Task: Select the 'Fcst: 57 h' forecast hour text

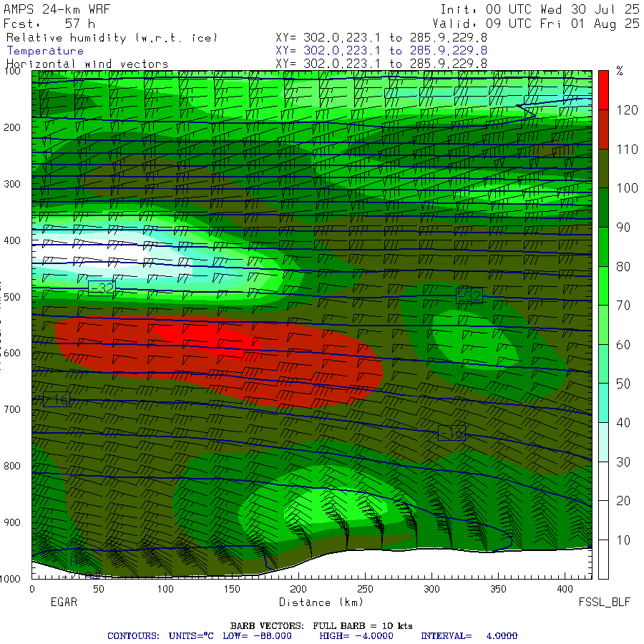Action: click(x=49, y=24)
